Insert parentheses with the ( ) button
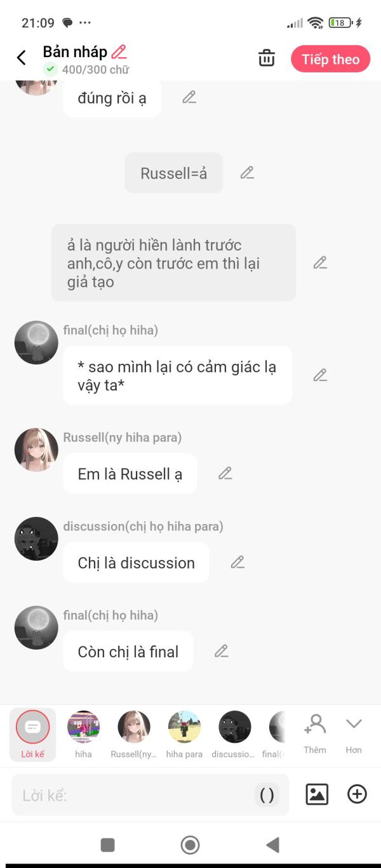 267,795
